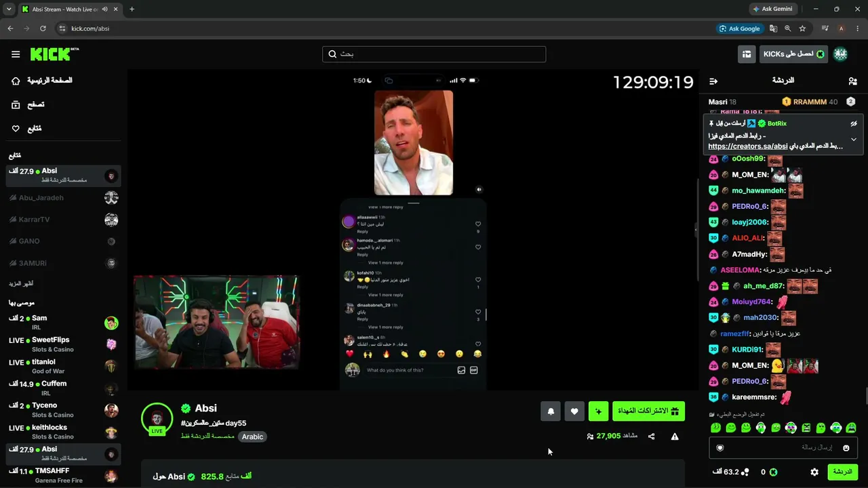Image resolution: width=868 pixels, height=488 pixels.
Task: Report the stream via warning icon
Action: click(x=675, y=436)
